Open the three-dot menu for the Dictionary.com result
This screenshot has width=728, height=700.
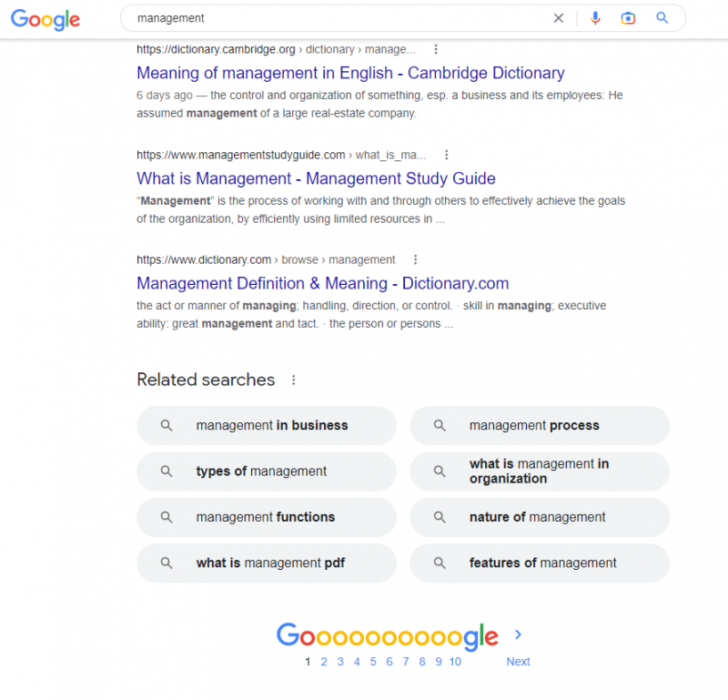click(x=416, y=259)
